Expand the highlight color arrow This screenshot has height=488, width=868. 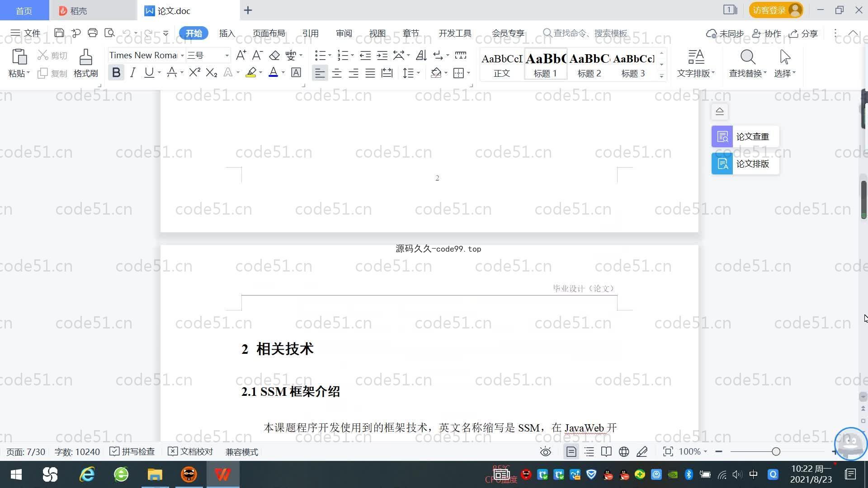(260, 72)
